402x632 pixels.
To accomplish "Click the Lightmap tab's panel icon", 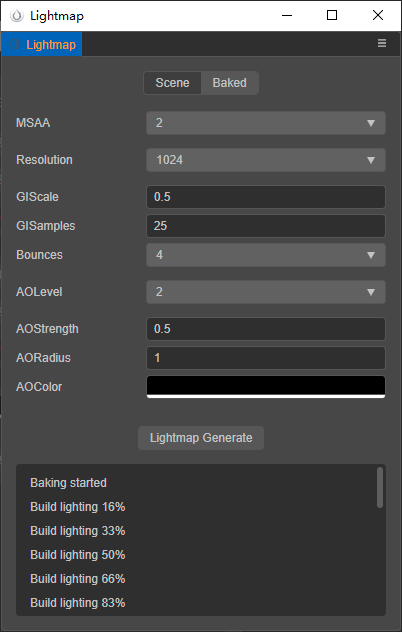I will (x=15, y=44).
